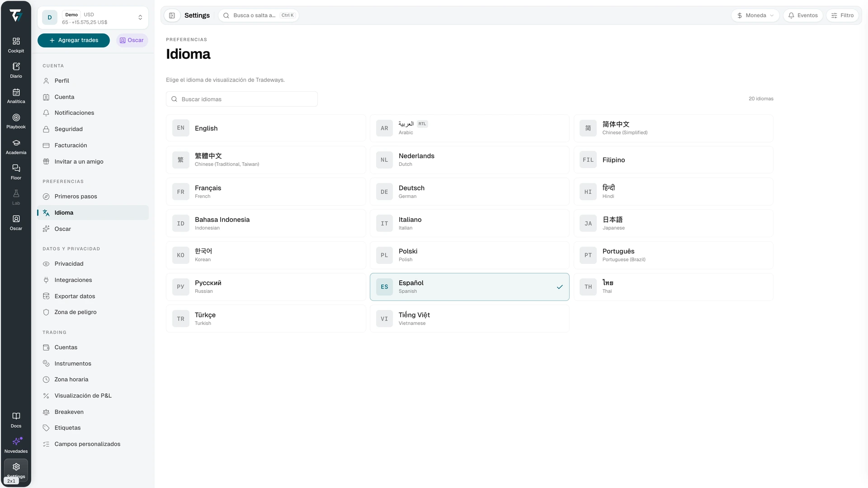The width and height of the screenshot is (868, 488).
Task: Open Oscar under Preferencias
Action: [93, 229]
